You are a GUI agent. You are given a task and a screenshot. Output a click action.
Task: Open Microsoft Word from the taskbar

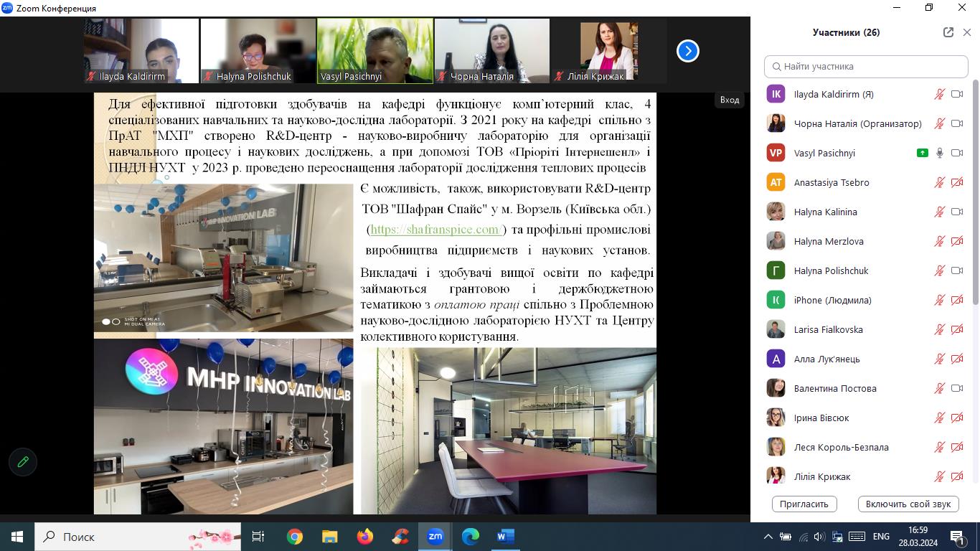pos(505,536)
